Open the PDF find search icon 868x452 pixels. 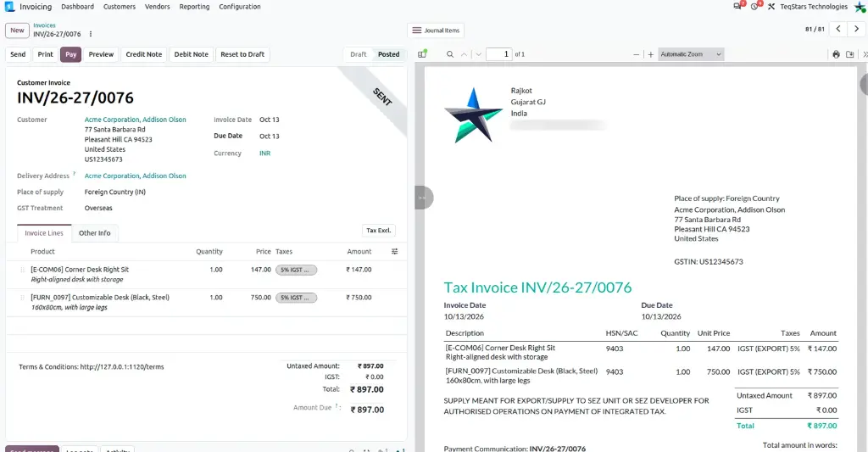tap(450, 54)
